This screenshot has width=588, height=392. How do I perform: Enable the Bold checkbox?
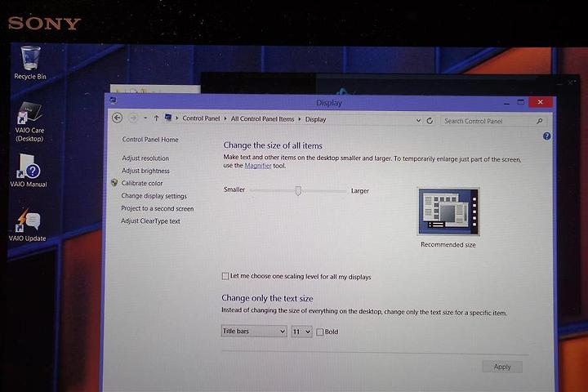(320, 332)
